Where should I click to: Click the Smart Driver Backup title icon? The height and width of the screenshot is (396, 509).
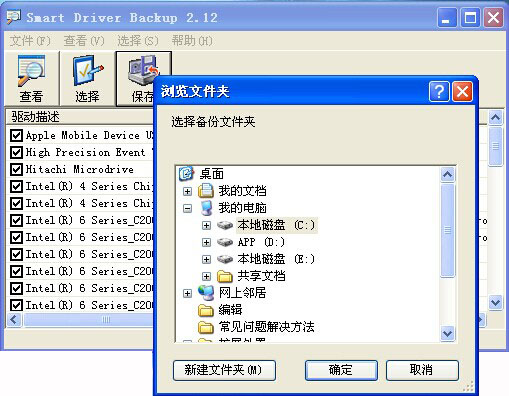pos(14,17)
